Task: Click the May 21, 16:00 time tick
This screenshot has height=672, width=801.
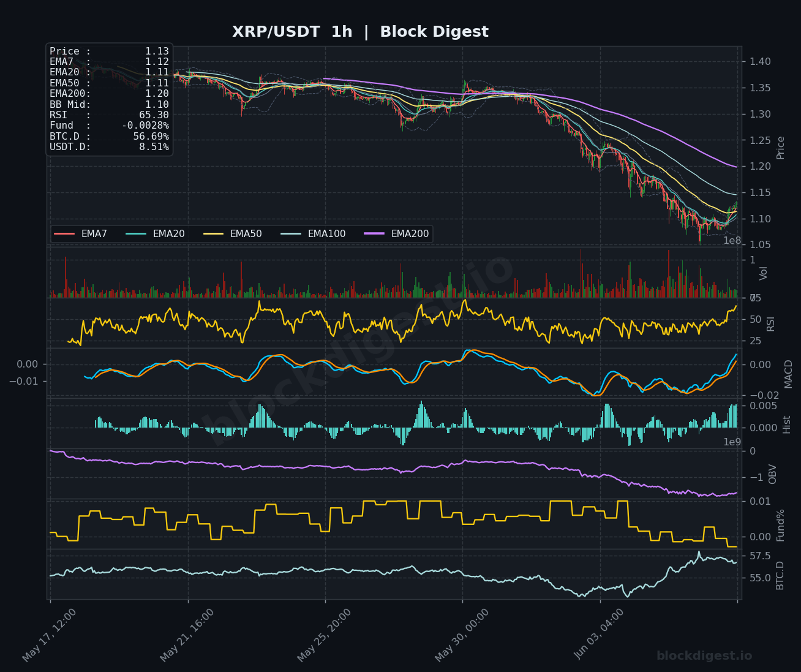Action: pyautogui.click(x=187, y=635)
